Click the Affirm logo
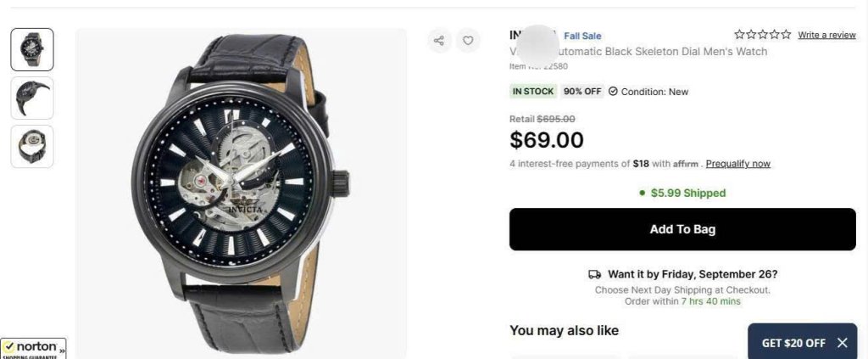Screen dimensions: 868x359 point(686,164)
